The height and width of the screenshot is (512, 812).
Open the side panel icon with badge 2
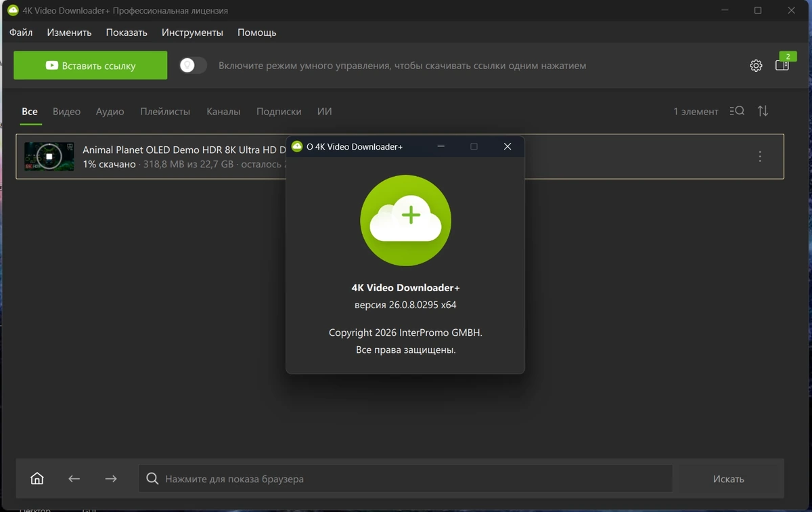click(782, 65)
